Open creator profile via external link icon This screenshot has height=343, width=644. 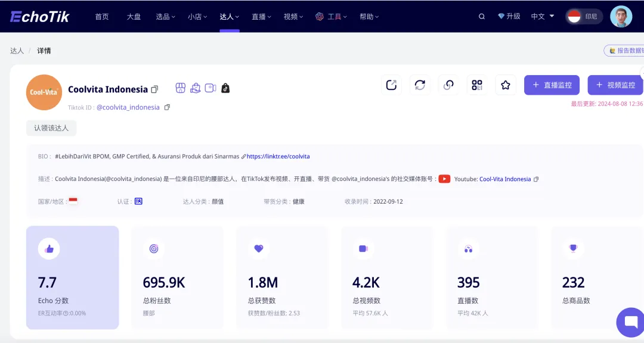click(x=391, y=85)
